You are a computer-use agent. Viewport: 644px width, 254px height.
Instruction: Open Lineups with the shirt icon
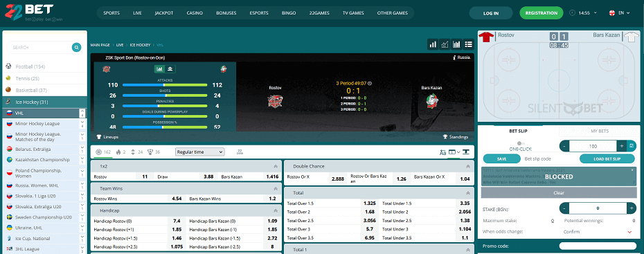click(x=107, y=136)
